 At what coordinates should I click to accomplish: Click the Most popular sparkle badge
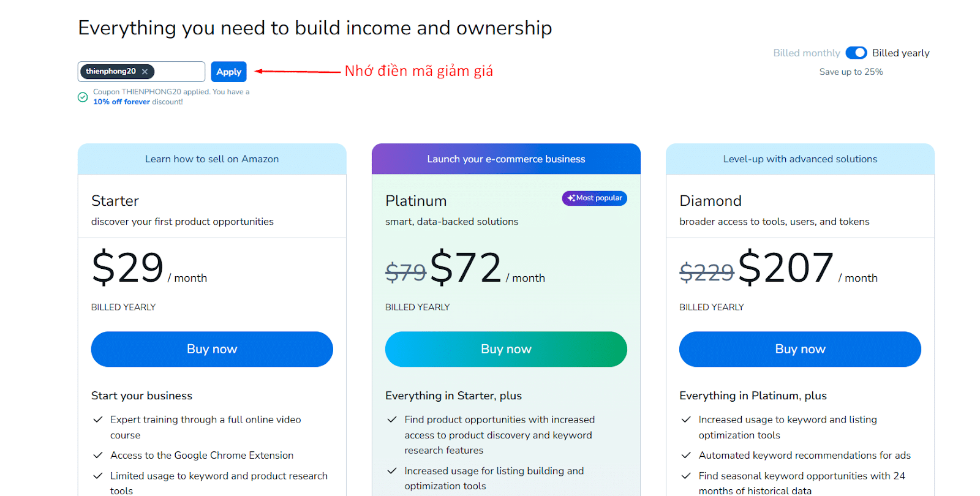(594, 198)
